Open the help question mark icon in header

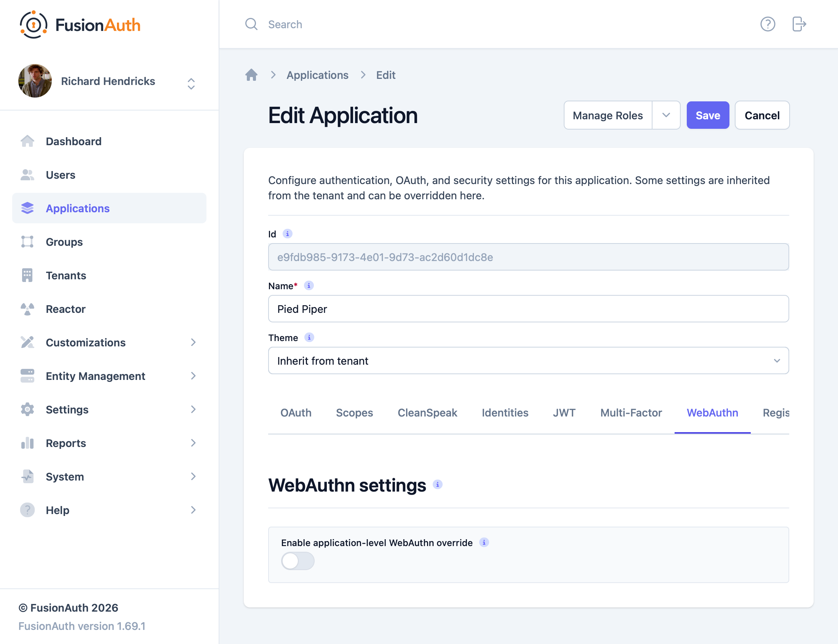point(768,24)
